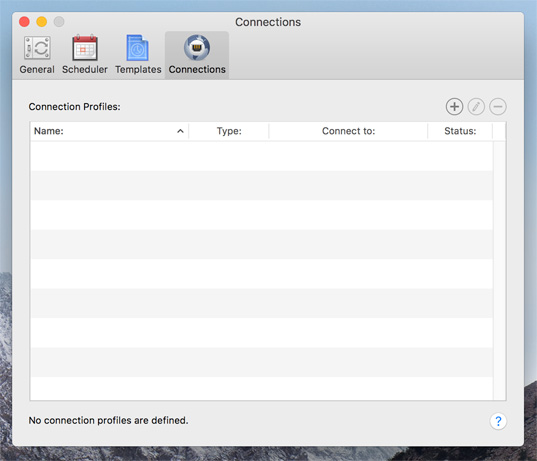Click the pencil edit profile button
537x461 pixels.
coord(476,107)
